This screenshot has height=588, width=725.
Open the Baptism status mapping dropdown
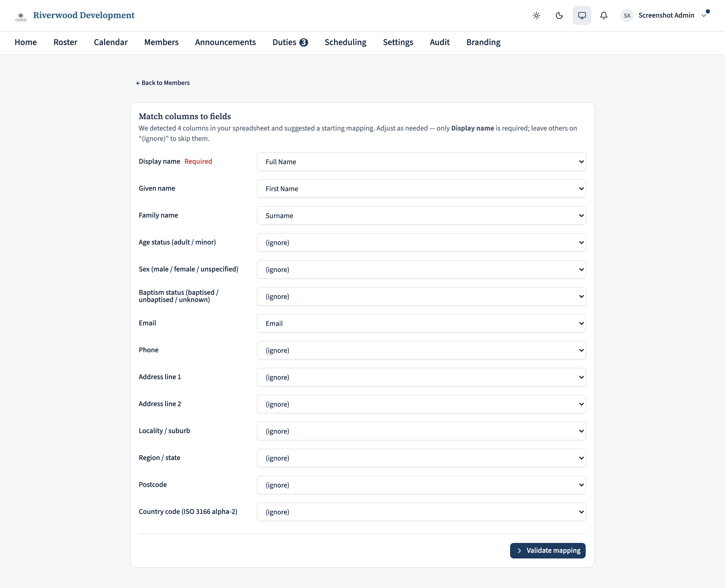(421, 296)
